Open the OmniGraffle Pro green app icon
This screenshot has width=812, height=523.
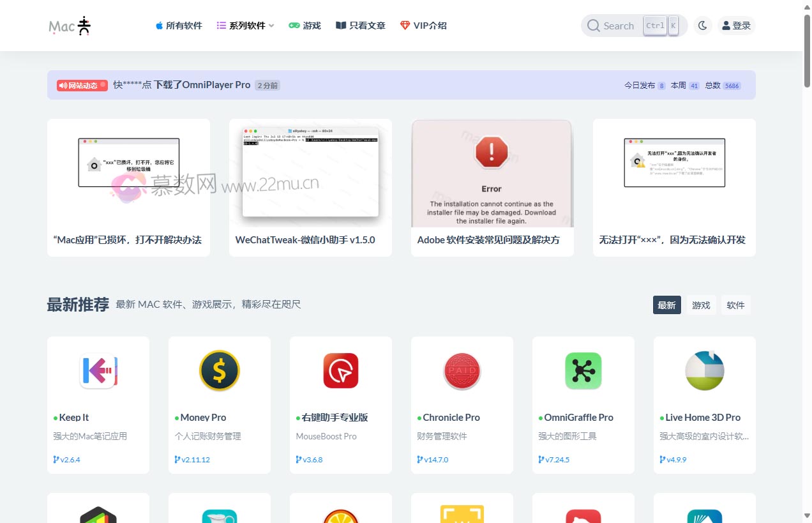[583, 370]
